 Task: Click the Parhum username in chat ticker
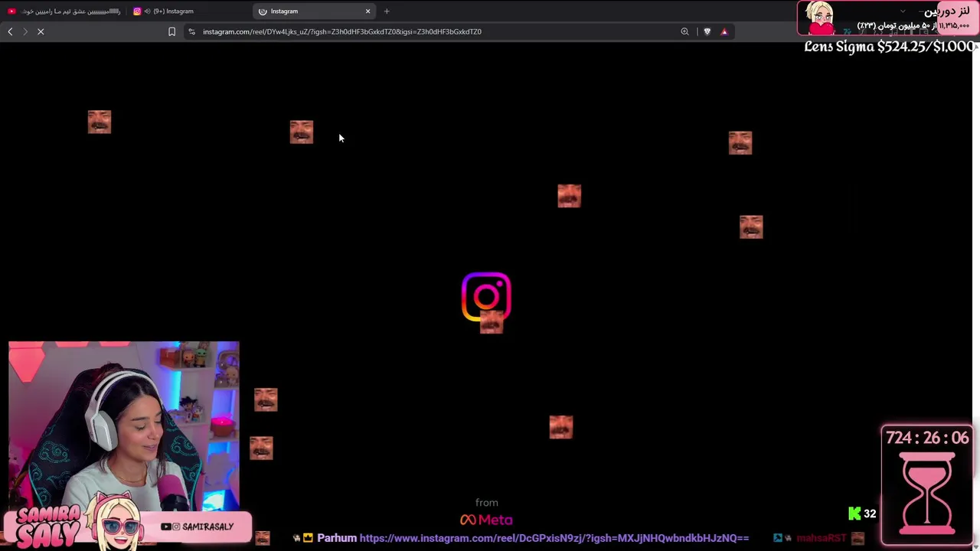click(337, 538)
